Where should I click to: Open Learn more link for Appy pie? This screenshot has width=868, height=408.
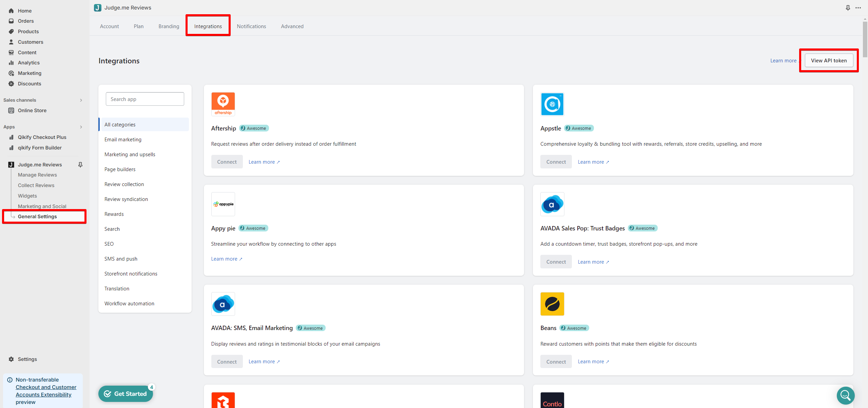click(x=227, y=259)
